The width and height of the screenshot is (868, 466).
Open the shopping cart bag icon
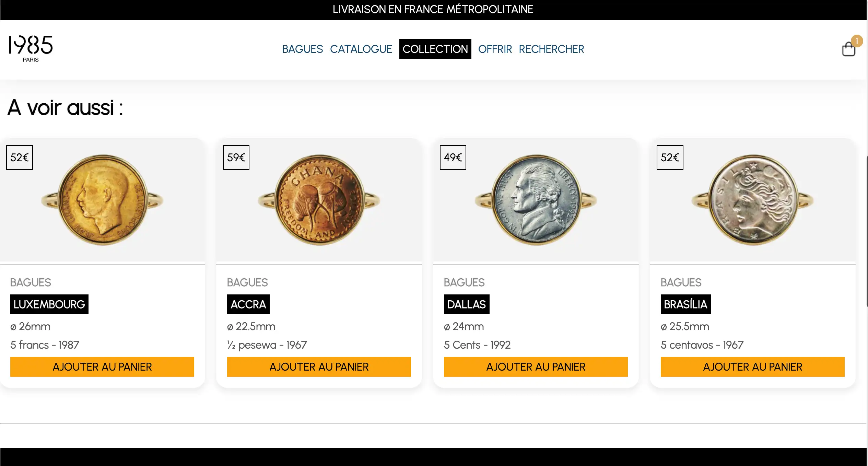pyautogui.click(x=848, y=49)
